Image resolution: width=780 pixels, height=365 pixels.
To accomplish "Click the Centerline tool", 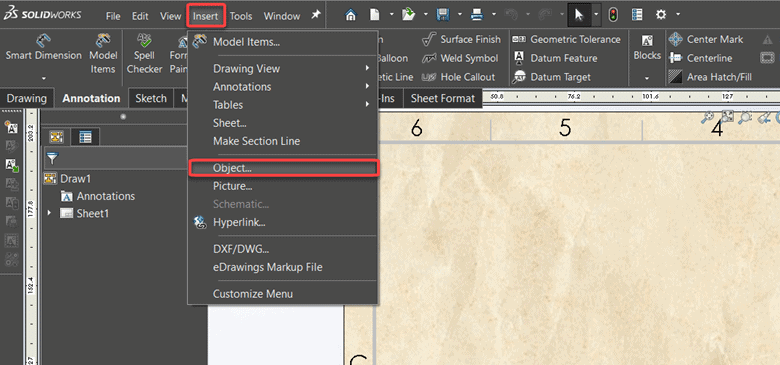I will 700,58.
